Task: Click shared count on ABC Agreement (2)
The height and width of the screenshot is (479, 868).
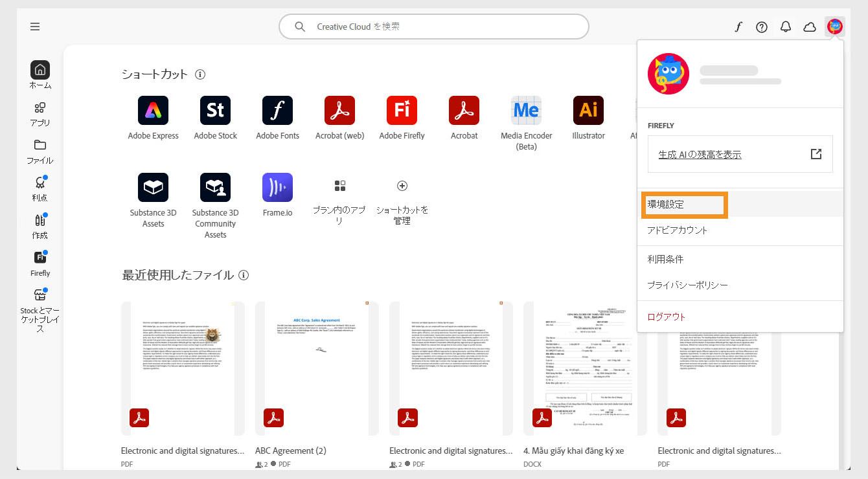Action: [262, 464]
